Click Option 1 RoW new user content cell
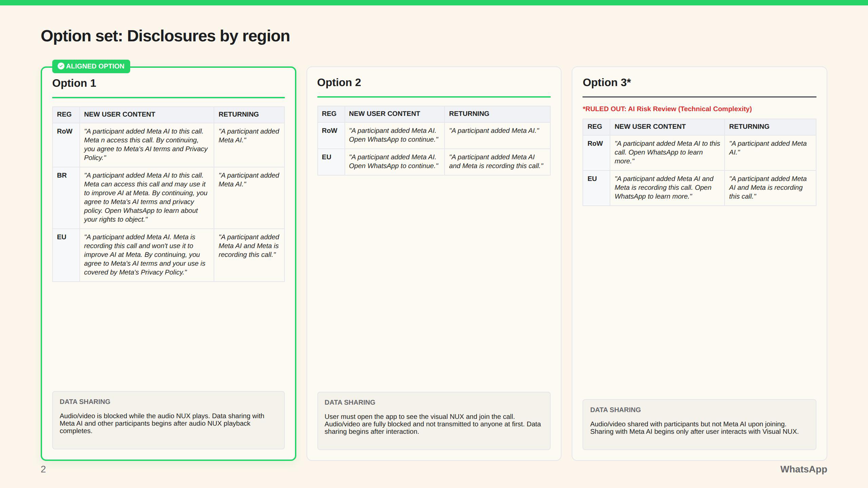 (x=146, y=145)
